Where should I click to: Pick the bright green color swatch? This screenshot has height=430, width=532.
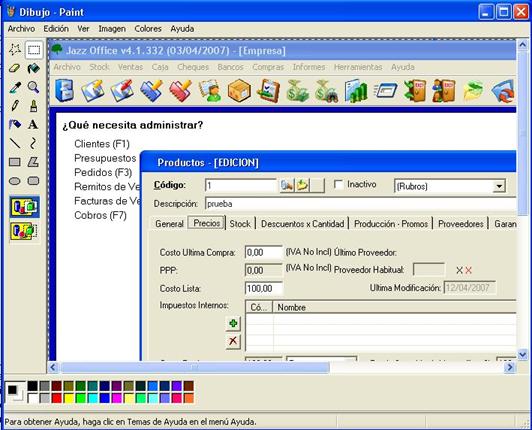point(81,398)
